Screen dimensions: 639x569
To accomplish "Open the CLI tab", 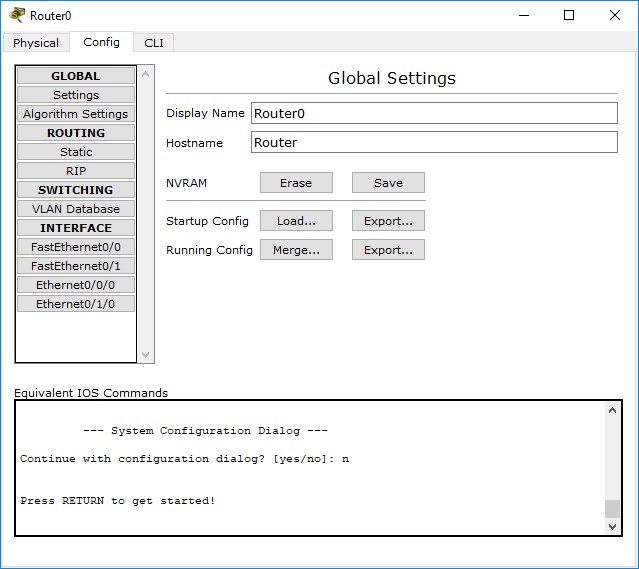I will [x=154, y=43].
